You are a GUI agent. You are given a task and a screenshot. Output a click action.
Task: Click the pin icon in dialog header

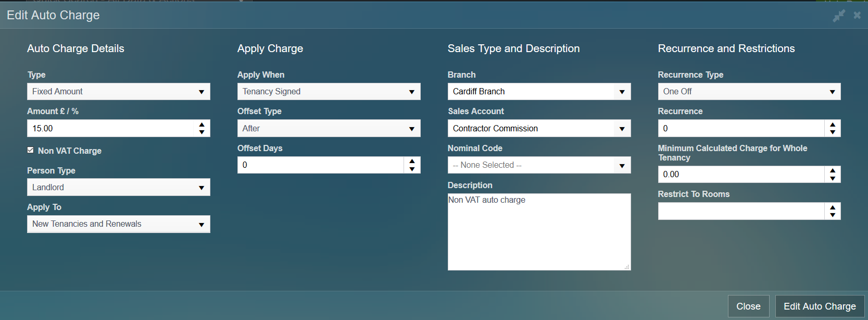coord(839,16)
